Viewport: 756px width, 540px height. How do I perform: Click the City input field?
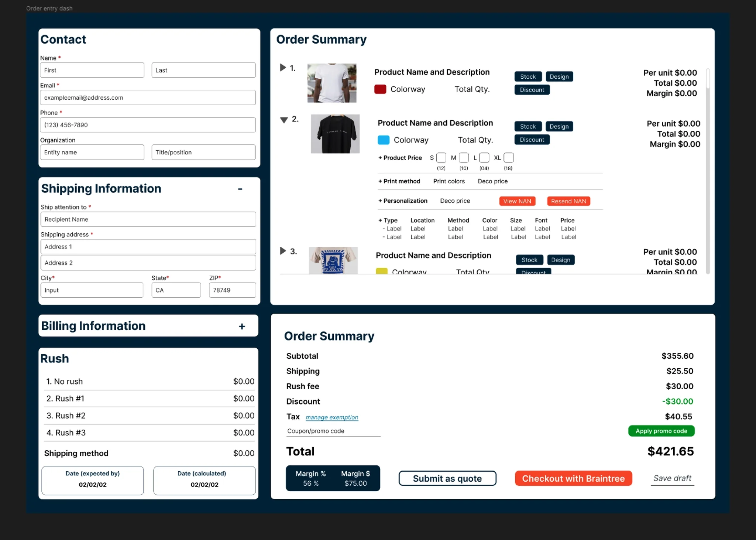point(92,290)
